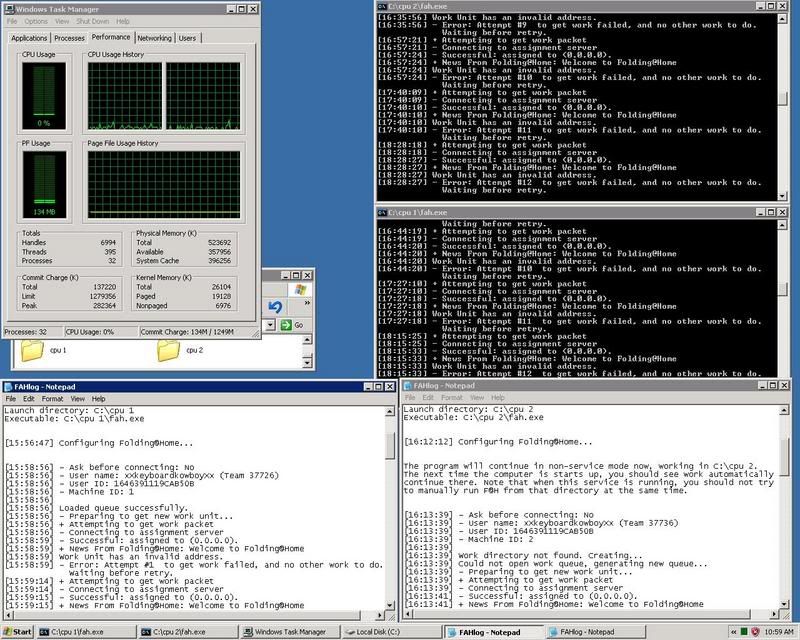This screenshot has width=800, height=640.
Task: Switch to the Processes tab
Action: click(x=69, y=38)
